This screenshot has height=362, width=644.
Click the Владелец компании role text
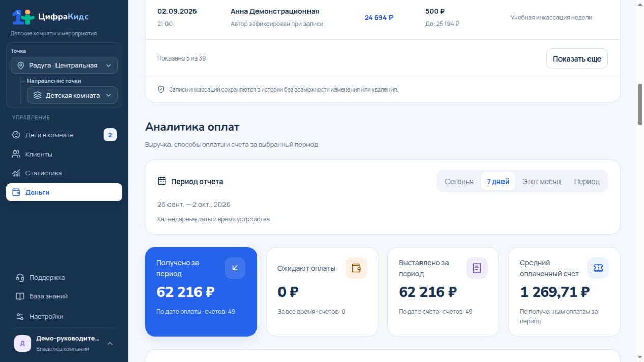click(63, 349)
